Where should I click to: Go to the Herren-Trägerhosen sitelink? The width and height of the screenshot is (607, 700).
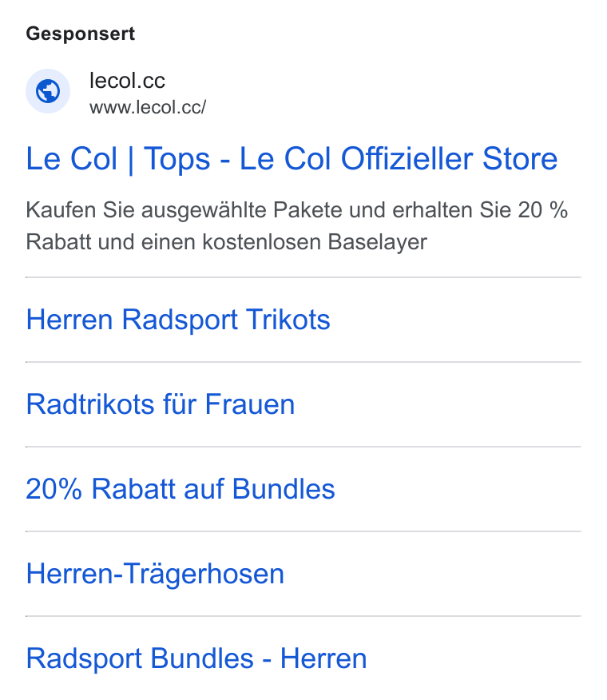(x=155, y=574)
